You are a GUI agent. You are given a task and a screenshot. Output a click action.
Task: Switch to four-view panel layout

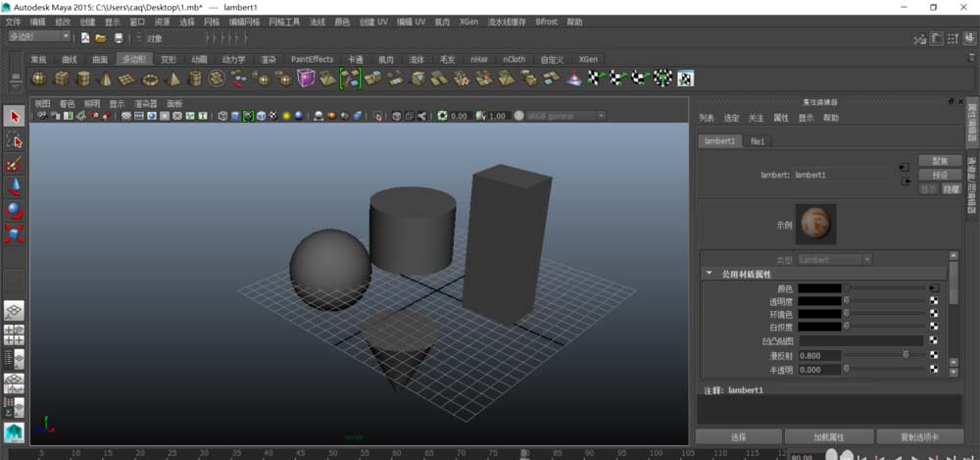tap(15, 334)
